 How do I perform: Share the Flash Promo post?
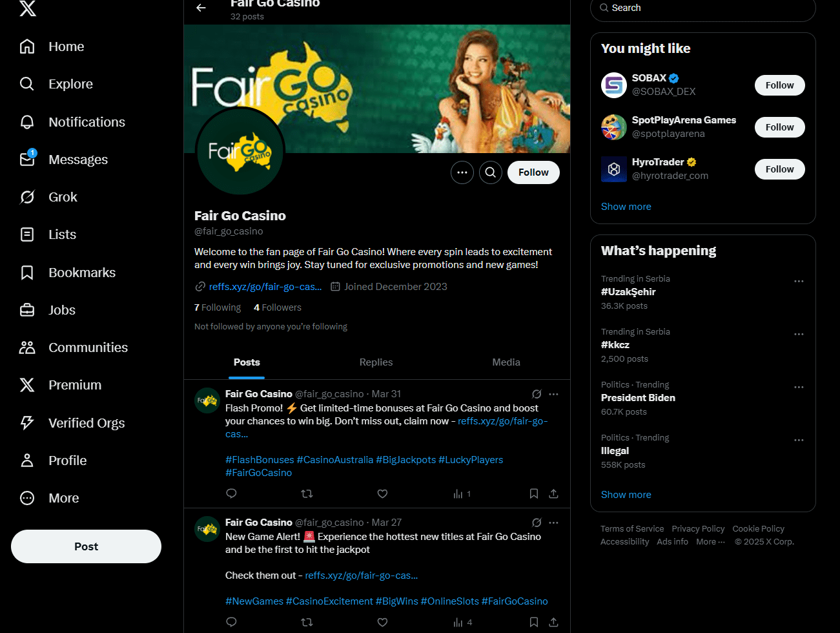click(x=553, y=493)
